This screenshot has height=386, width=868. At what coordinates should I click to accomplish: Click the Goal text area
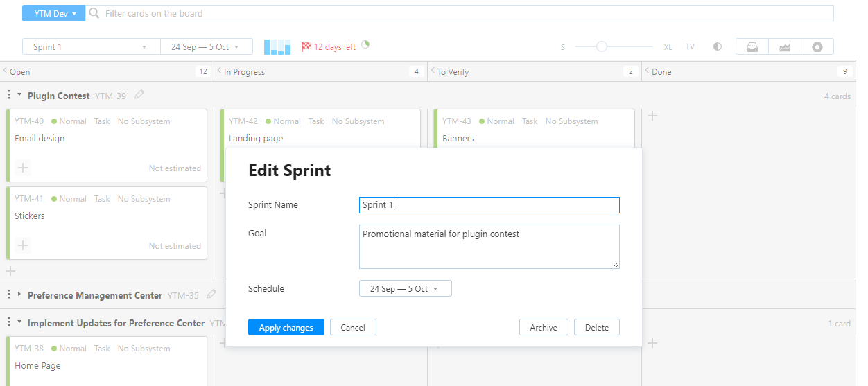(x=489, y=246)
